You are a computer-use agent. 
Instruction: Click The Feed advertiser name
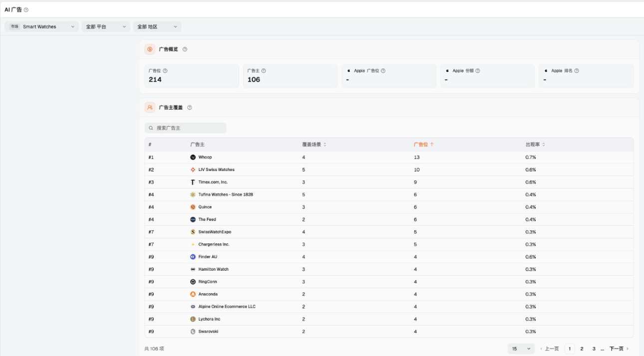[207, 219]
